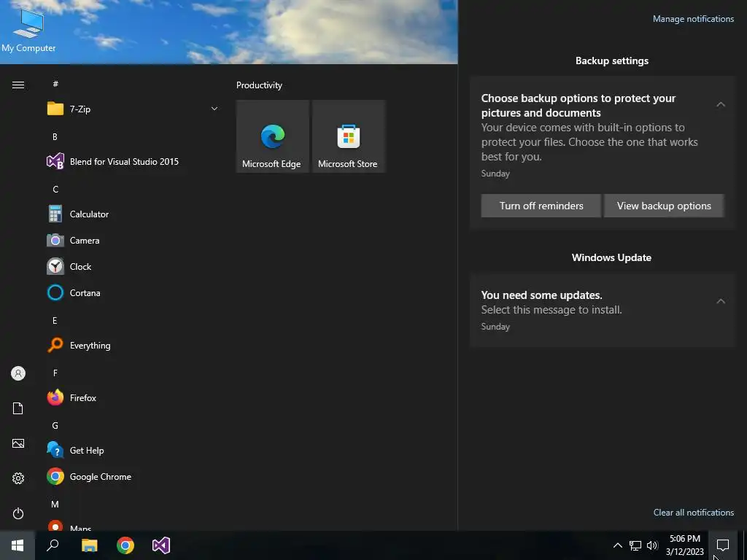The image size is (747, 560).
Task: Collapse the Windows Update notification chevron
Action: 721,301
